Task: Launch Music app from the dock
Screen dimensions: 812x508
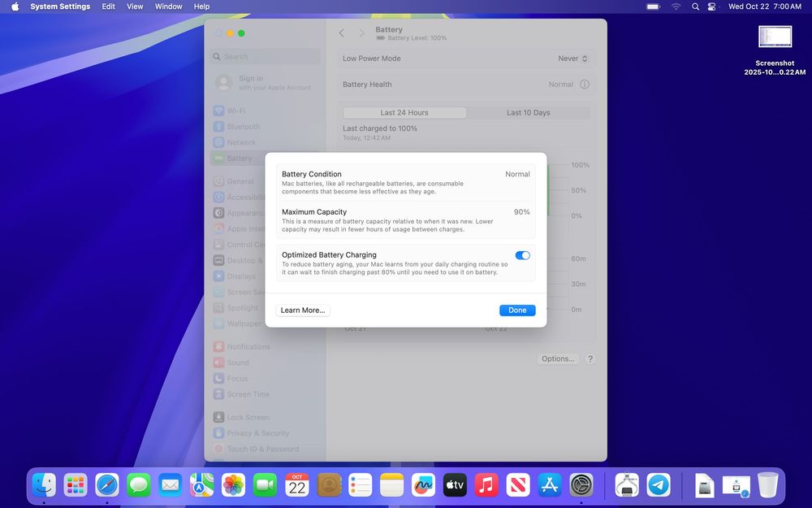Action: [x=486, y=485]
